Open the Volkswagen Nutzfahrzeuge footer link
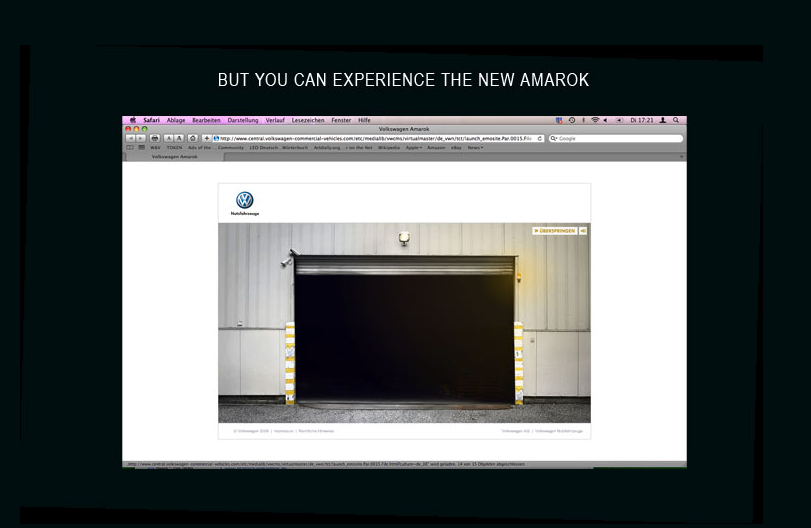Screen dimensions: 811x528 coord(559,431)
